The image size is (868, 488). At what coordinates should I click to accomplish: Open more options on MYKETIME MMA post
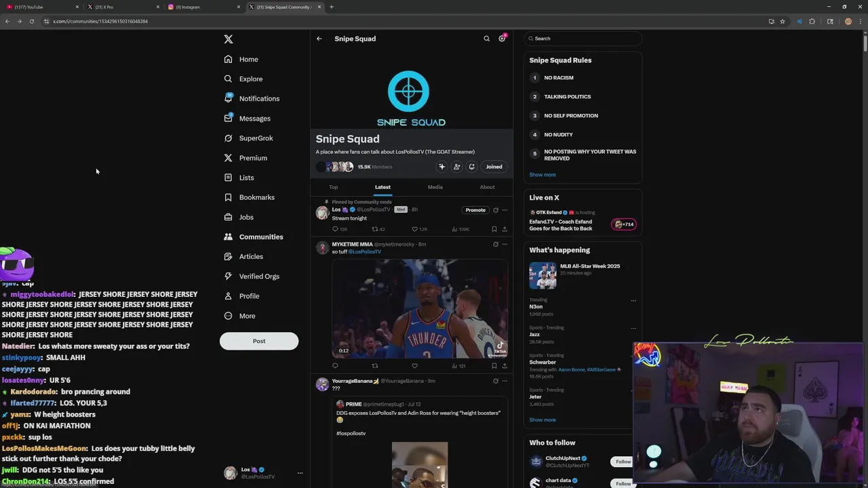505,244
